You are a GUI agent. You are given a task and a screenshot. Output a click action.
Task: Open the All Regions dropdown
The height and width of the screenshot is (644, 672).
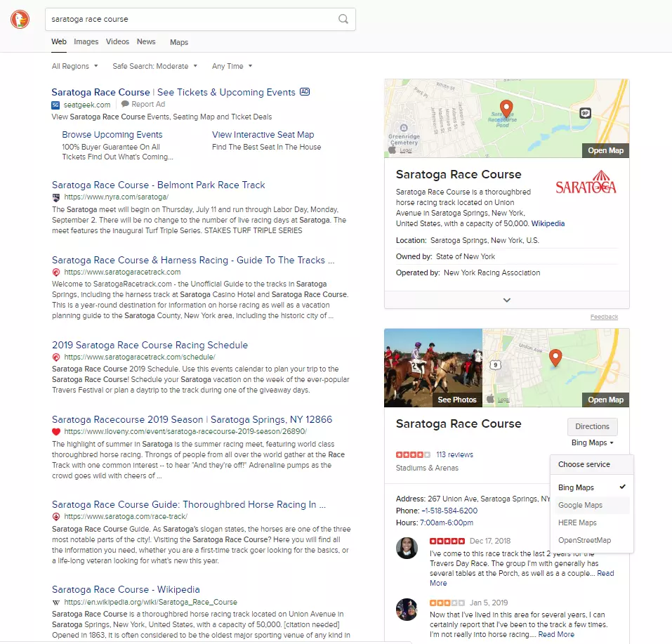click(74, 65)
